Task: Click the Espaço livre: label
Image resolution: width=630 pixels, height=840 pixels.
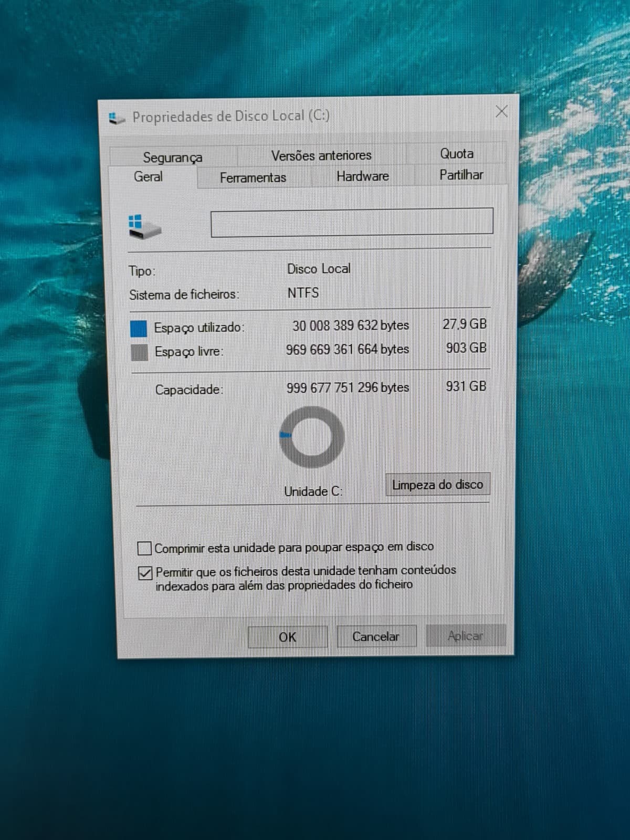Action: coord(189,351)
